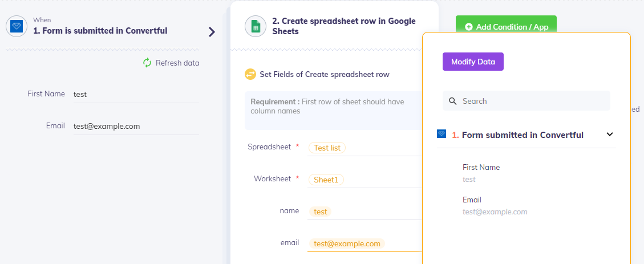Select the Sheet1 tag
Image resolution: width=644 pixels, height=264 pixels.
(x=326, y=180)
